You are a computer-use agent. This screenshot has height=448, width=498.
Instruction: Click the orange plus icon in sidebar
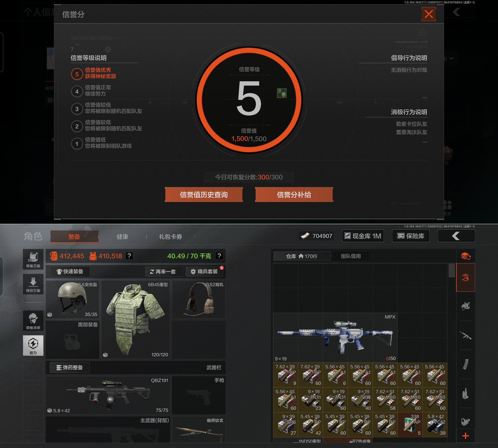click(465, 436)
